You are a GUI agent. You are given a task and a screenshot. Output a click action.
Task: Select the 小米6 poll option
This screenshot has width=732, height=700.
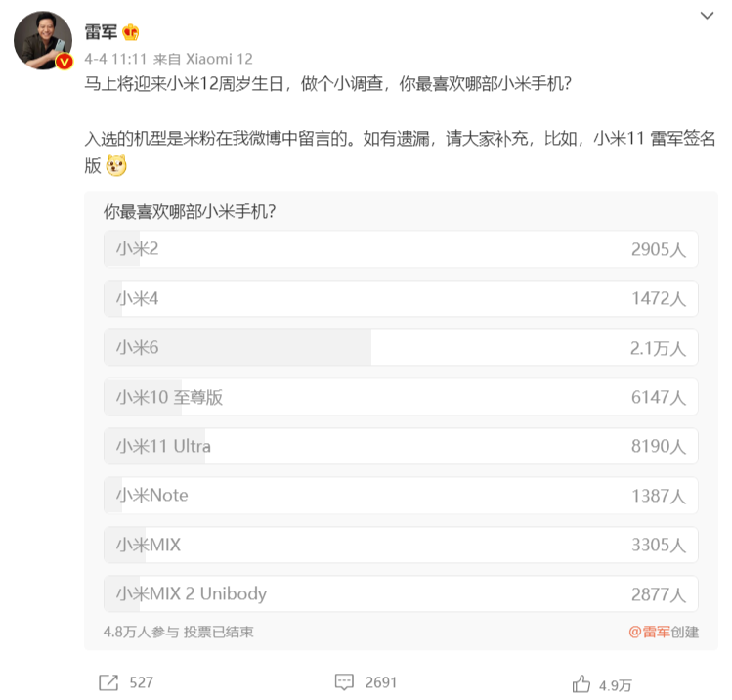(x=401, y=347)
